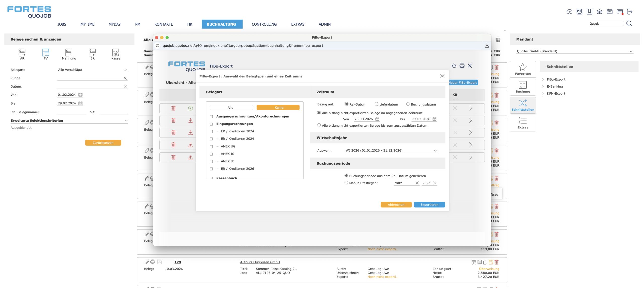
Task: Tick the AMEX UG checkbox
Action: 211,147
